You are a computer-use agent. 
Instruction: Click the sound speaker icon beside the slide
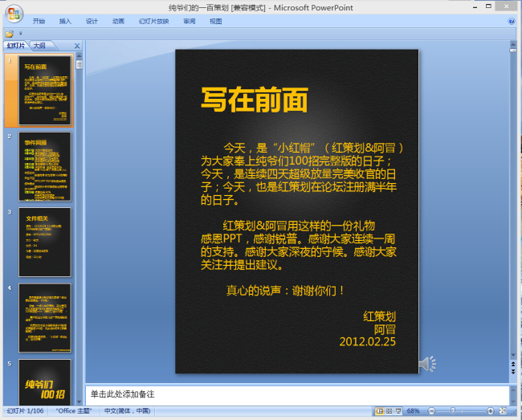click(x=427, y=364)
